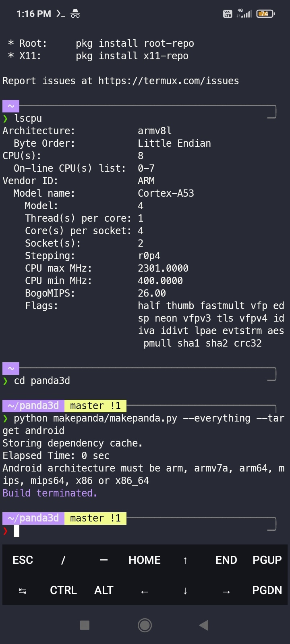Tap the HOME extra key

pos(145,560)
